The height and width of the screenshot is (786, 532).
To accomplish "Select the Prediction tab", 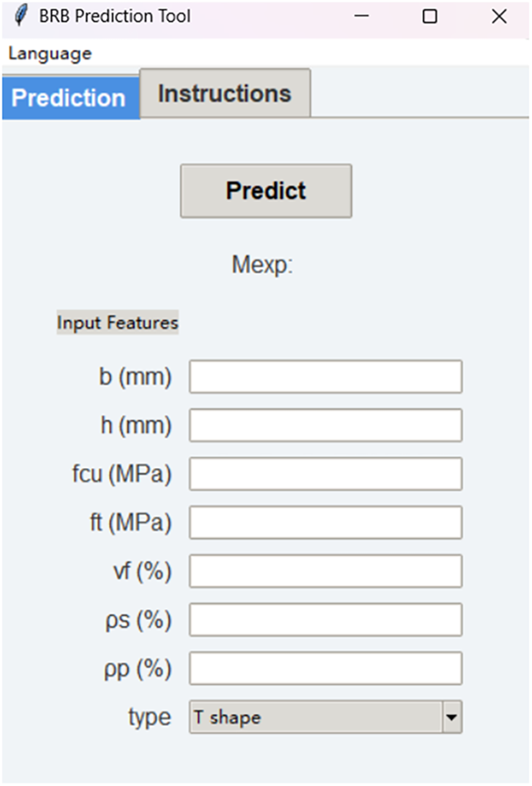I will 69,98.
